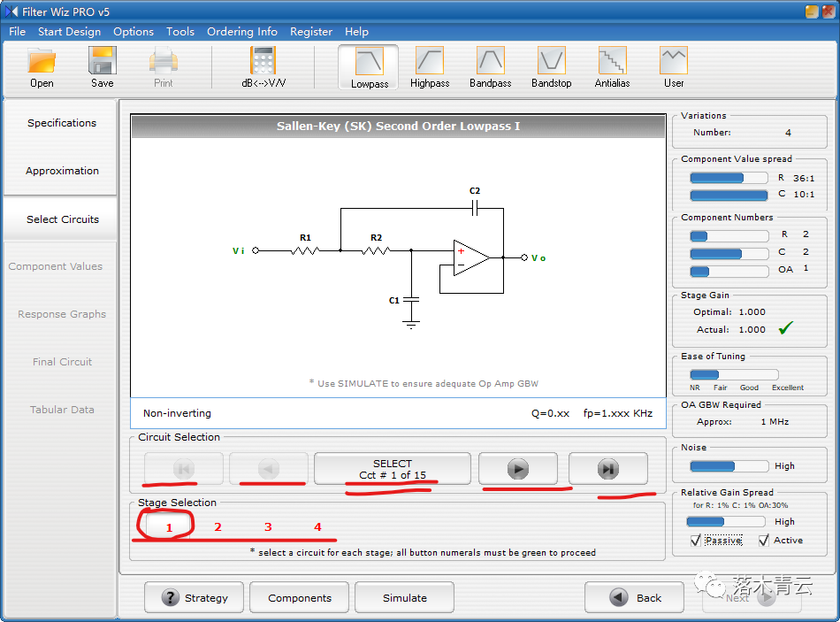Click the Ease of Tuning indicator bar

[734, 374]
